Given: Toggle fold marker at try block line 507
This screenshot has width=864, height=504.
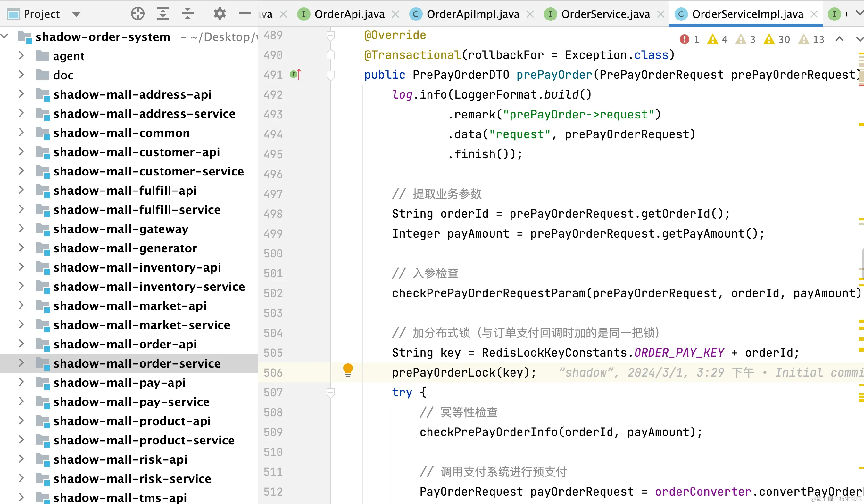Looking at the screenshot, I should [x=330, y=393].
